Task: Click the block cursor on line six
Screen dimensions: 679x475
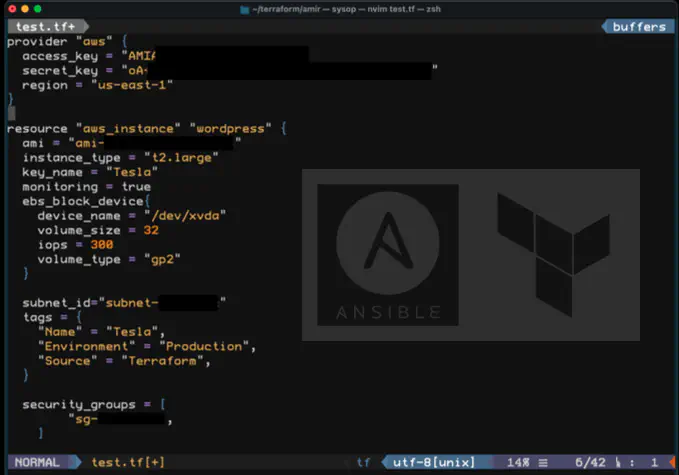Action: (12, 114)
